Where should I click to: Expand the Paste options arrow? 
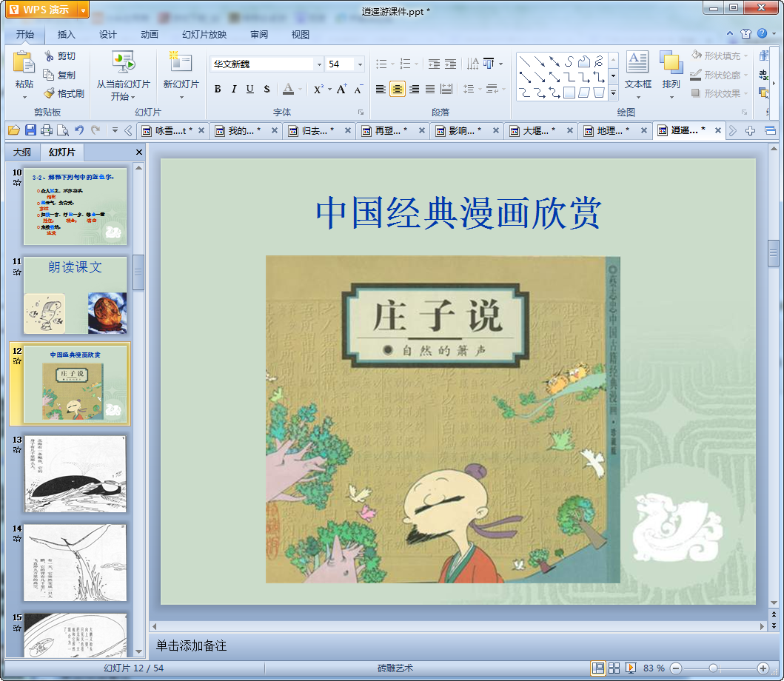tap(24, 97)
